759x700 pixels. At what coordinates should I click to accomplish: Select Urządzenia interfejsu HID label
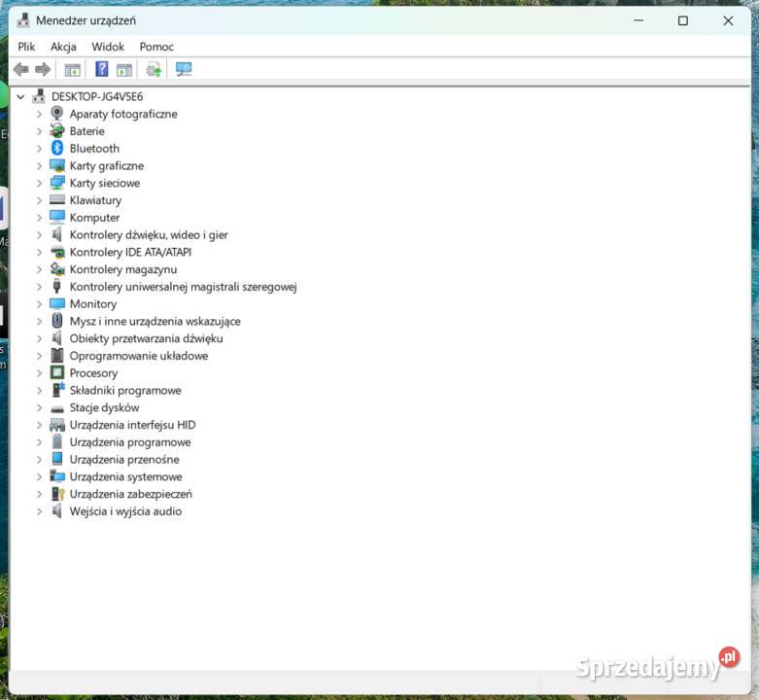pyautogui.click(x=132, y=425)
